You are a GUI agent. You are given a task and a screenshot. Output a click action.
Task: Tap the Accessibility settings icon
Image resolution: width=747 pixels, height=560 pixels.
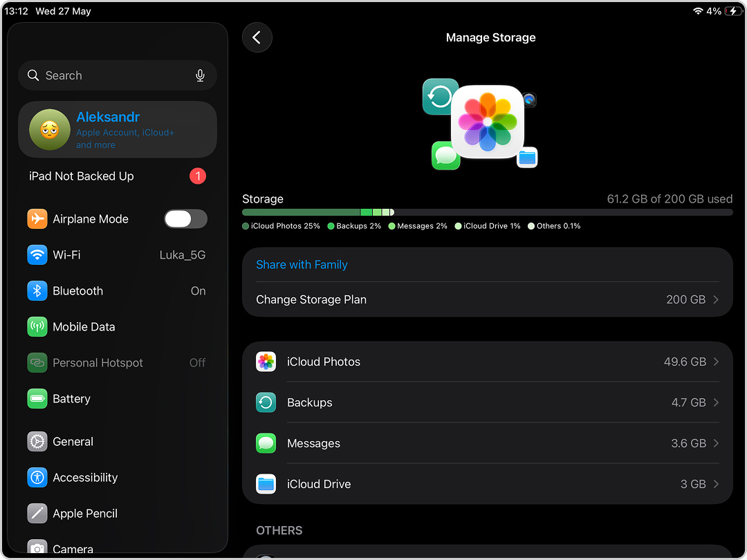[x=37, y=478]
